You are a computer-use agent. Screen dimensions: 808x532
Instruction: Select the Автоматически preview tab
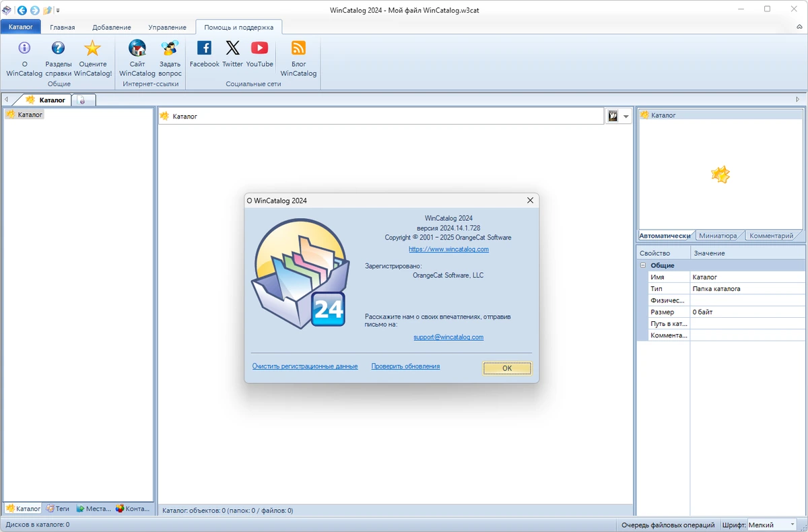click(x=665, y=236)
